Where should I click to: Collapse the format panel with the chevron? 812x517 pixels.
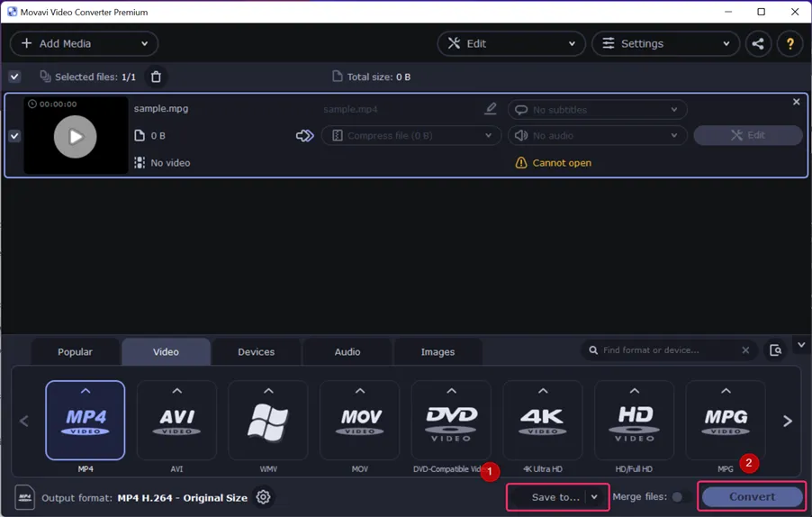[801, 345]
